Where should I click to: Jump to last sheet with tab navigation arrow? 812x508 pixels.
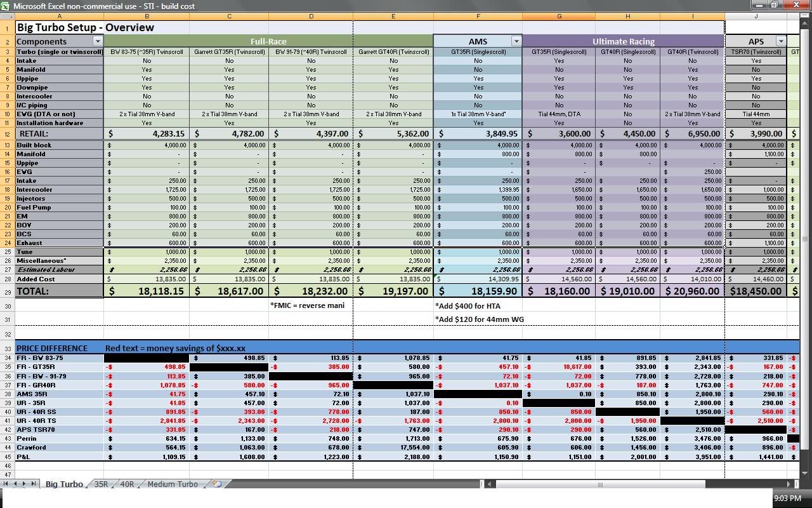[34, 484]
